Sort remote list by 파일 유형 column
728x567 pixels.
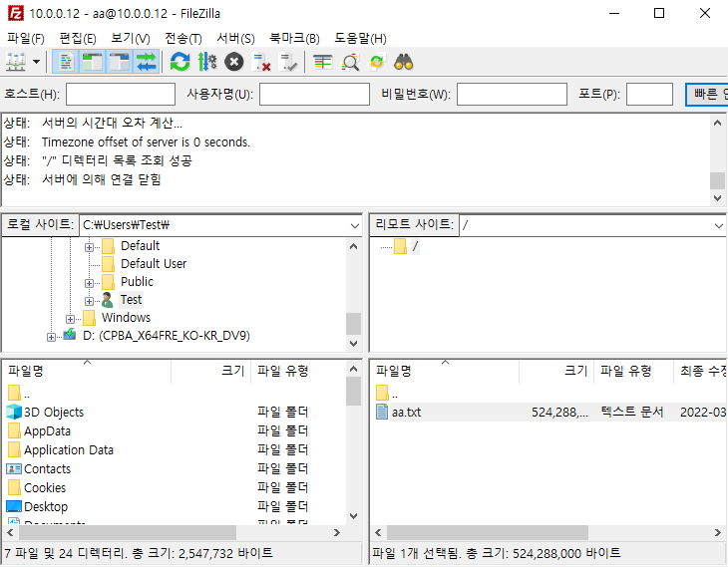(x=633, y=371)
